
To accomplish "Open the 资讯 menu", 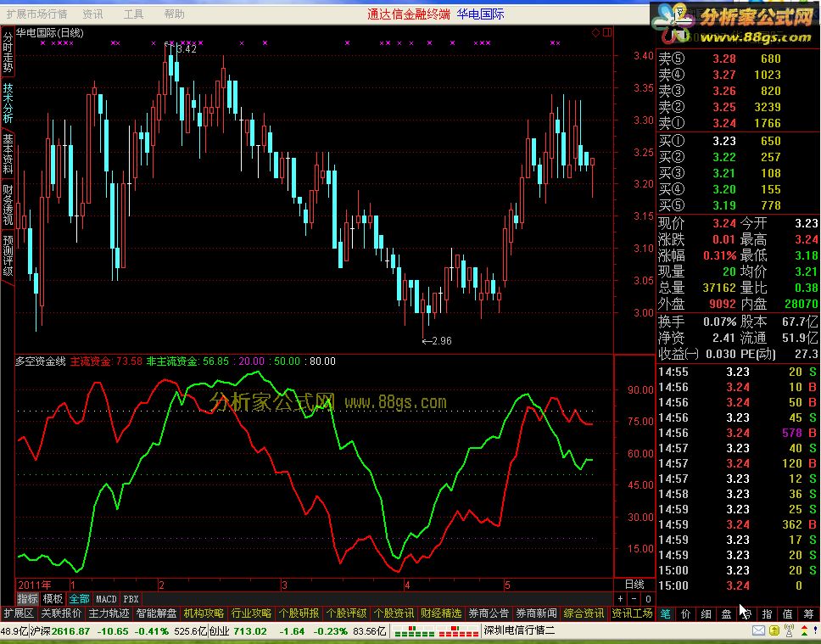I will [x=92, y=14].
